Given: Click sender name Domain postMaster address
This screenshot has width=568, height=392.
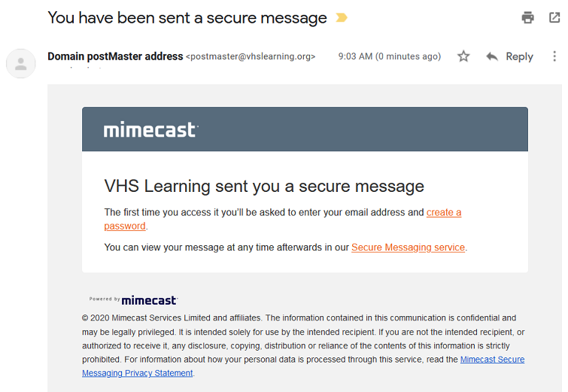Looking at the screenshot, I should (115, 56).
